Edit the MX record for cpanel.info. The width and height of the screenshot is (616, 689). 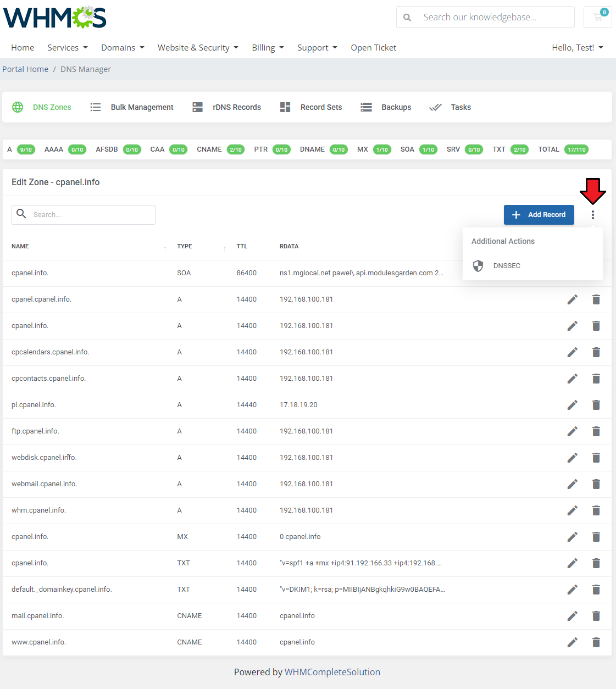[x=573, y=537]
